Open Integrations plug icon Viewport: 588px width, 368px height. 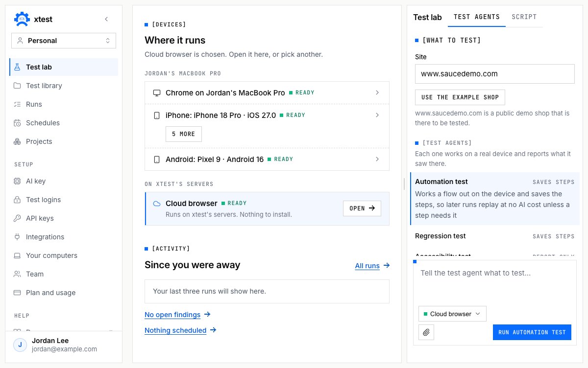coord(17,237)
